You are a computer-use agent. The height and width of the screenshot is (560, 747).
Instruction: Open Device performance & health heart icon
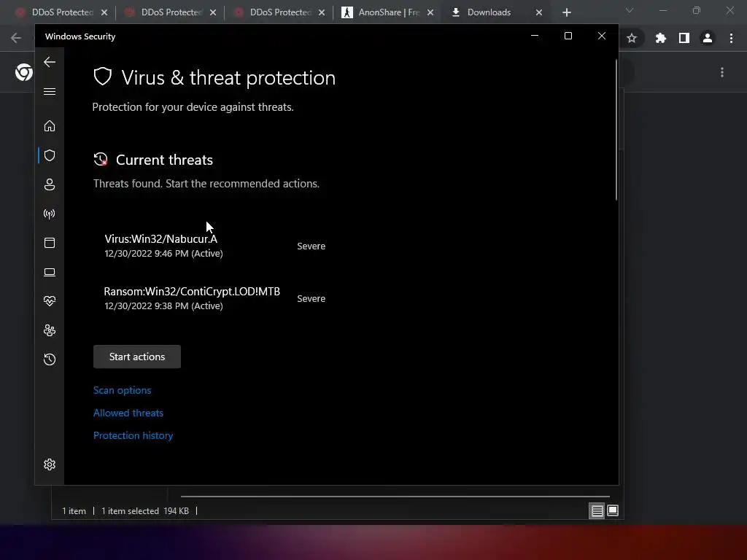pyautogui.click(x=50, y=301)
